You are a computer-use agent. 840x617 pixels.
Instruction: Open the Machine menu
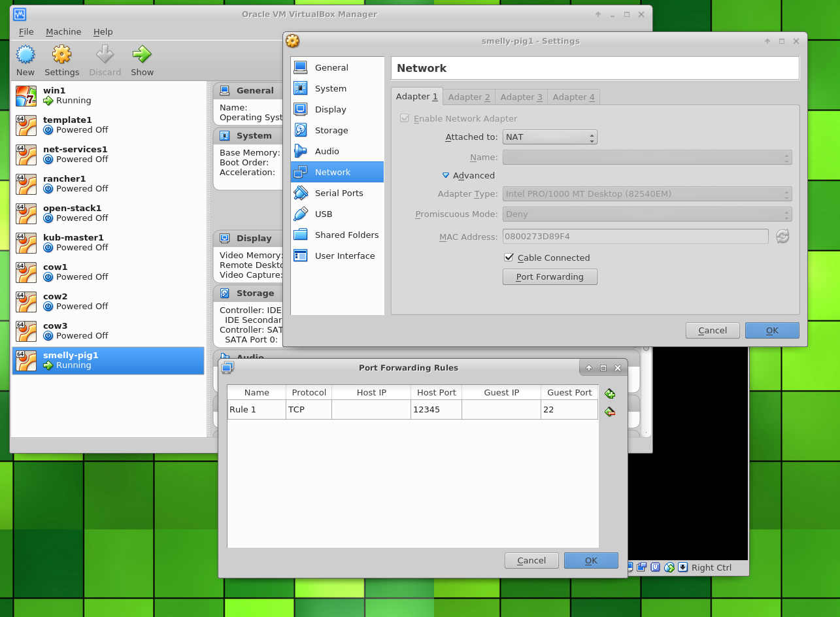tap(63, 31)
